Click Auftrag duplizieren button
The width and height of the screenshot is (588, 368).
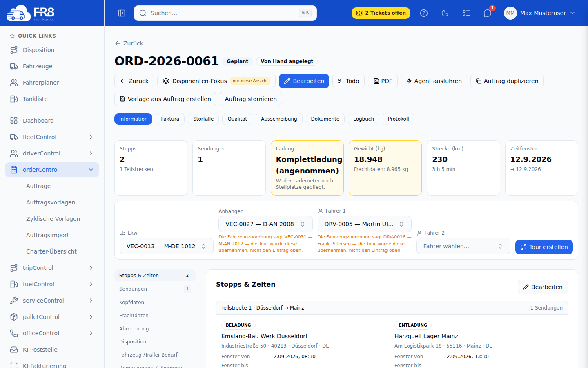507,81
